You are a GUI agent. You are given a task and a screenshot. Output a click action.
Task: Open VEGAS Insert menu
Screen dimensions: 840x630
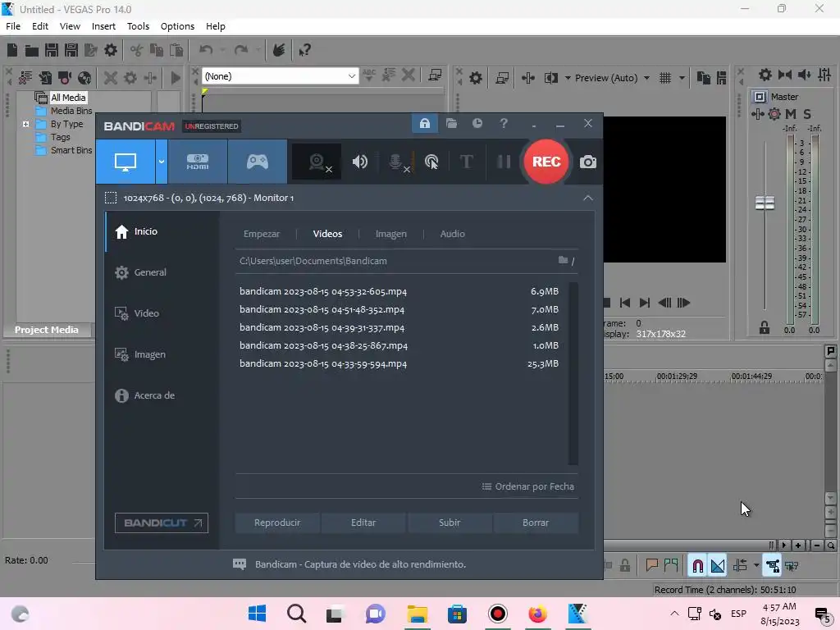pos(103,26)
